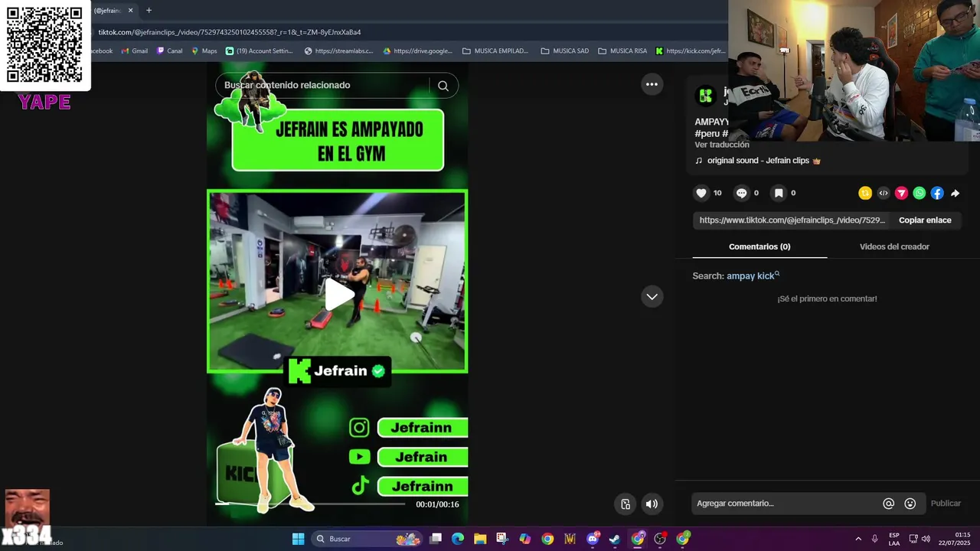Expand MUSICA SAD bookmark folder
This screenshot has width=980, height=551.
[565, 51]
